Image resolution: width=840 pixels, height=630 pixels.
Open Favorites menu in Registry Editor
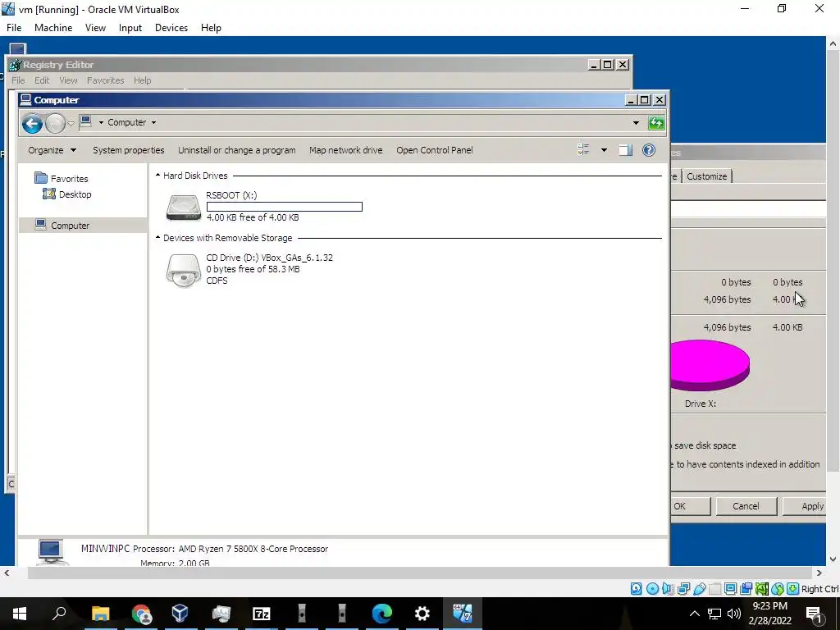click(x=106, y=80)
